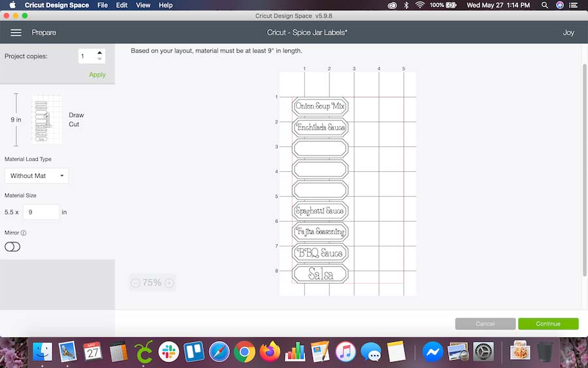588x368 pixels.
Task: Launch Trello from the dock
Action: [x=194, y=352]
